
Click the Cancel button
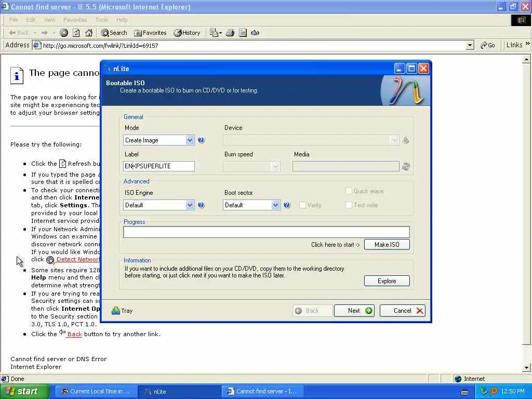coord(403,311)
